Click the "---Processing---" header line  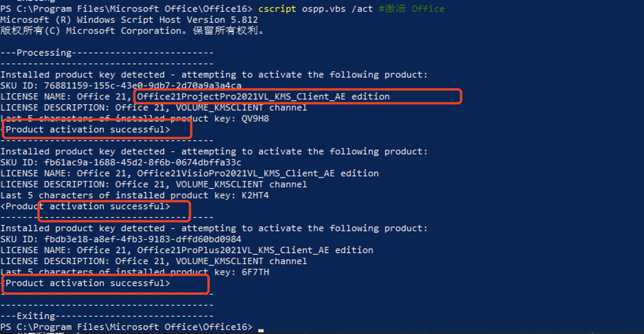[107, 53]
